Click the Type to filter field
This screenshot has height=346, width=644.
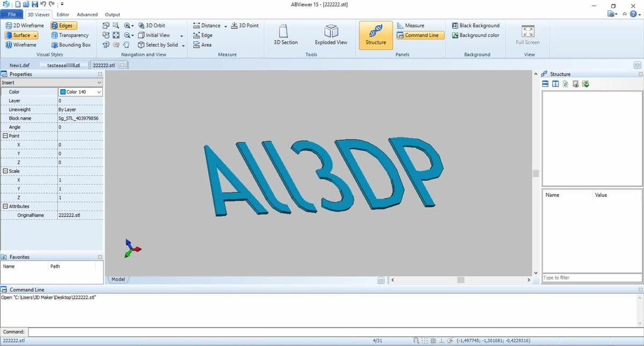tap(592, 278)
